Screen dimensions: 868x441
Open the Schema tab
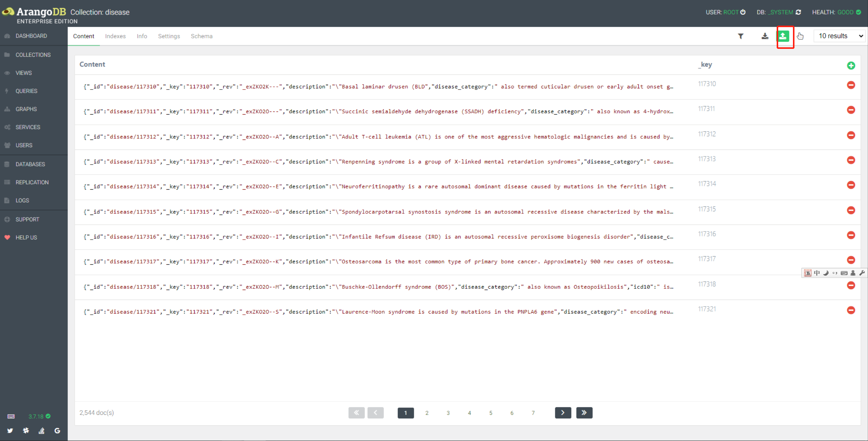tap(202, 36)
